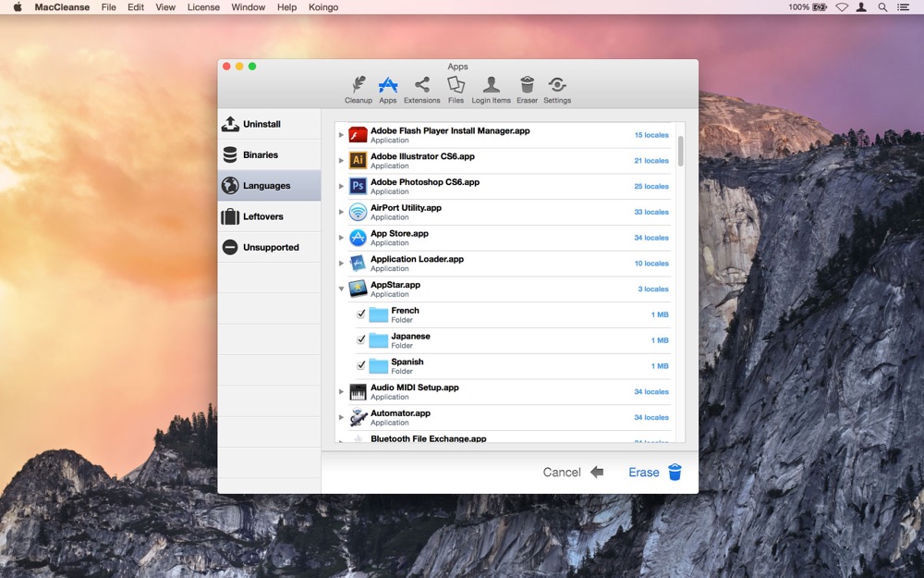The image size is (924, 578).
Task: Open the Apple menu
Action: coord(18,7)
